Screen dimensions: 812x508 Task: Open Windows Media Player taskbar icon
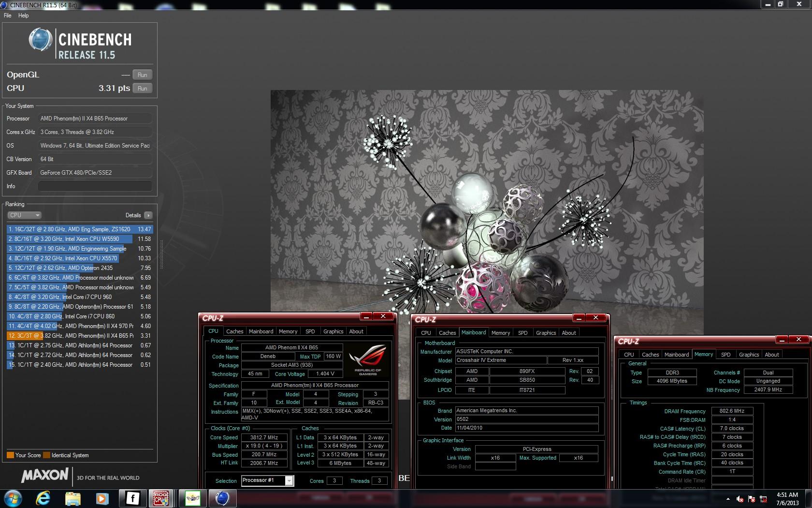click(x=102, y=498)
